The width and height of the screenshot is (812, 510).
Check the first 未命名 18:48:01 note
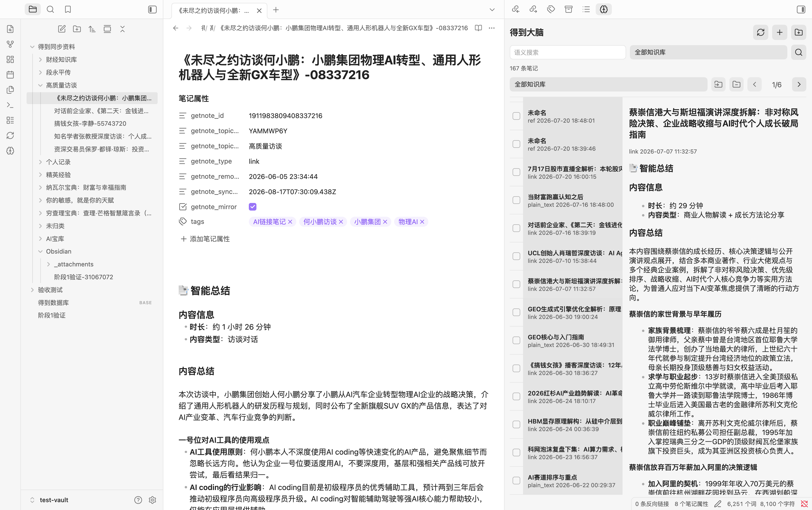pyautogui.click(x=516, y=116)
